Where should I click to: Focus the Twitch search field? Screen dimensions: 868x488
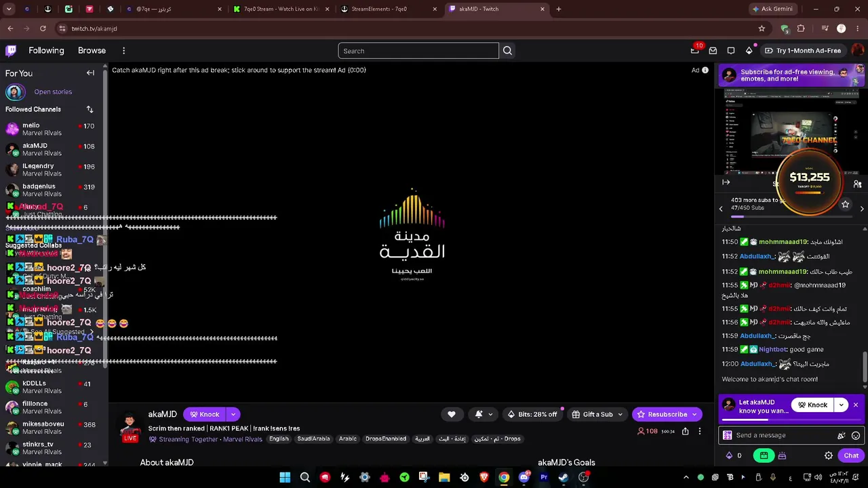418,51
